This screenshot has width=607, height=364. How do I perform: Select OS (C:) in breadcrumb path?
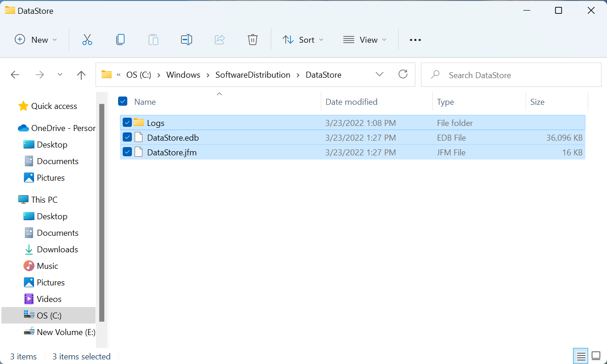(139, 75)
